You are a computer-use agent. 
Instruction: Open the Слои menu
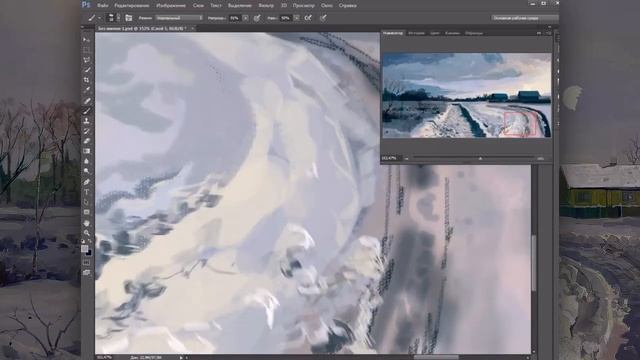click(198, 6)
